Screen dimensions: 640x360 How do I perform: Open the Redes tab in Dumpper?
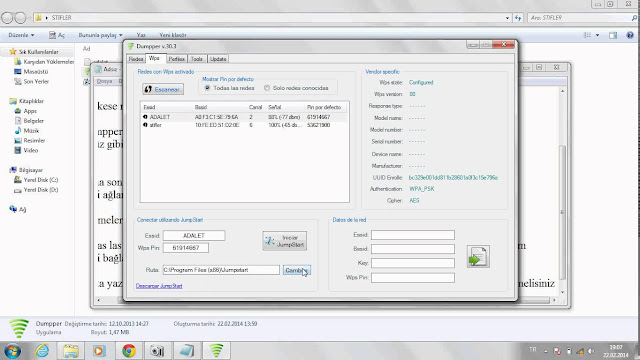[136, 59]
